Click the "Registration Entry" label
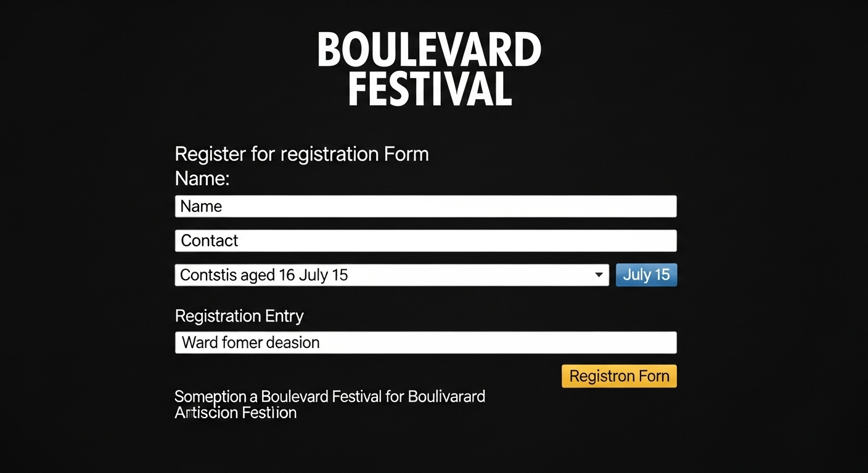 click(239, 316)
